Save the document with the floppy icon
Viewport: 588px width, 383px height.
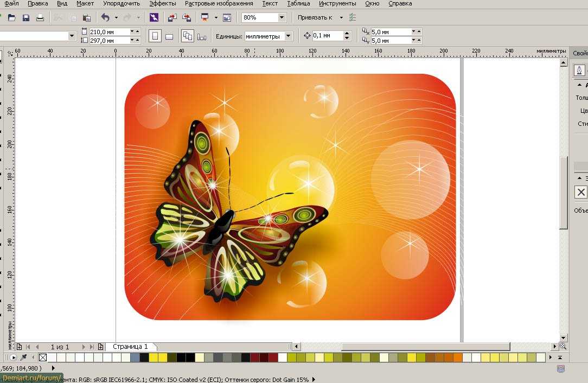[x=26, y=17]
